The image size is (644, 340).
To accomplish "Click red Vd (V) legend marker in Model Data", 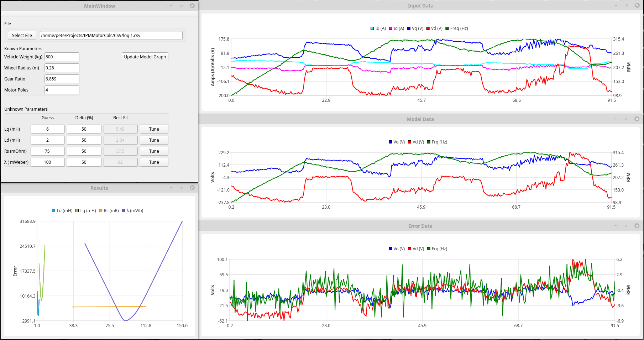I will coord(410,142).
